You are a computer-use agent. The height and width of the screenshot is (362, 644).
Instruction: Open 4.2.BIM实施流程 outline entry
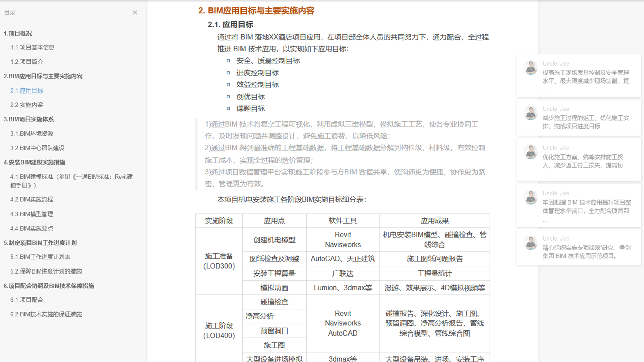(32, 199)
